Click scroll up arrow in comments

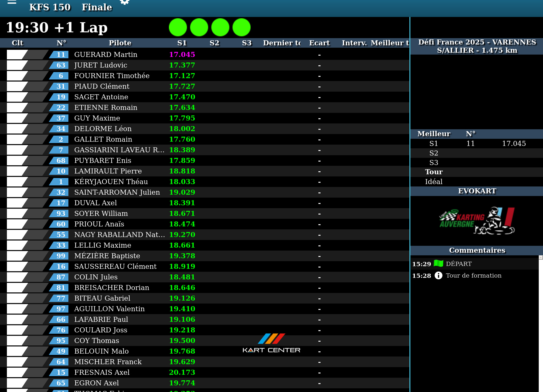541,257
